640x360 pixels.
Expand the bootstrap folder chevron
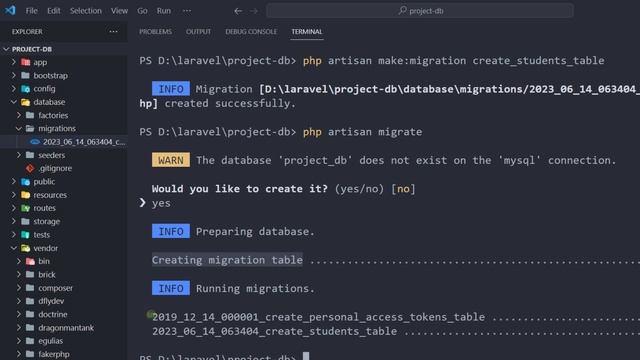tap(13, 76)
